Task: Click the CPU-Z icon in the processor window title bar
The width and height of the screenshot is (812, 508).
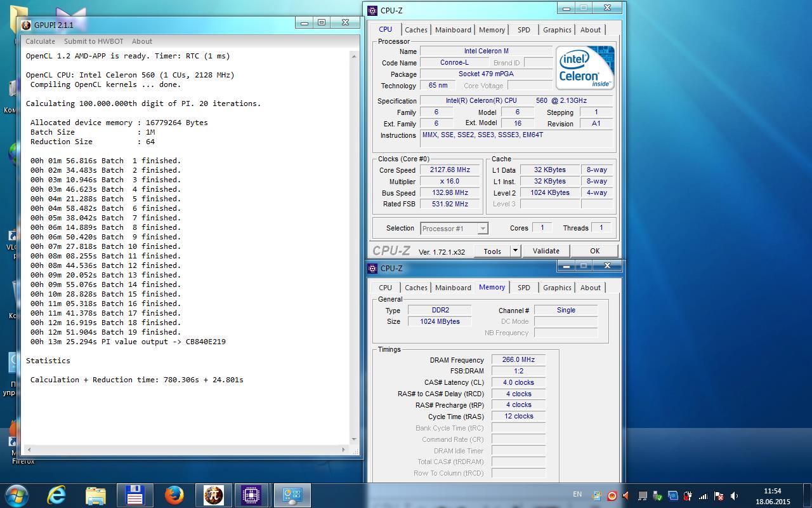Action: 373,10
